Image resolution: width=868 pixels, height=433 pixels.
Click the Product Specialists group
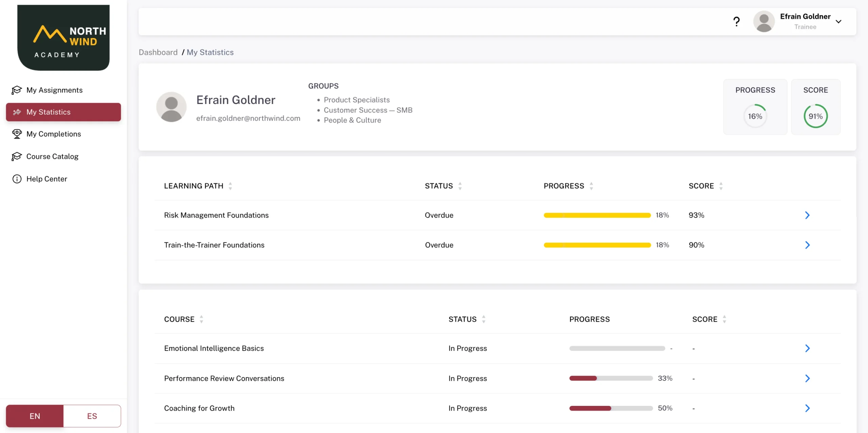coord(357,100)
